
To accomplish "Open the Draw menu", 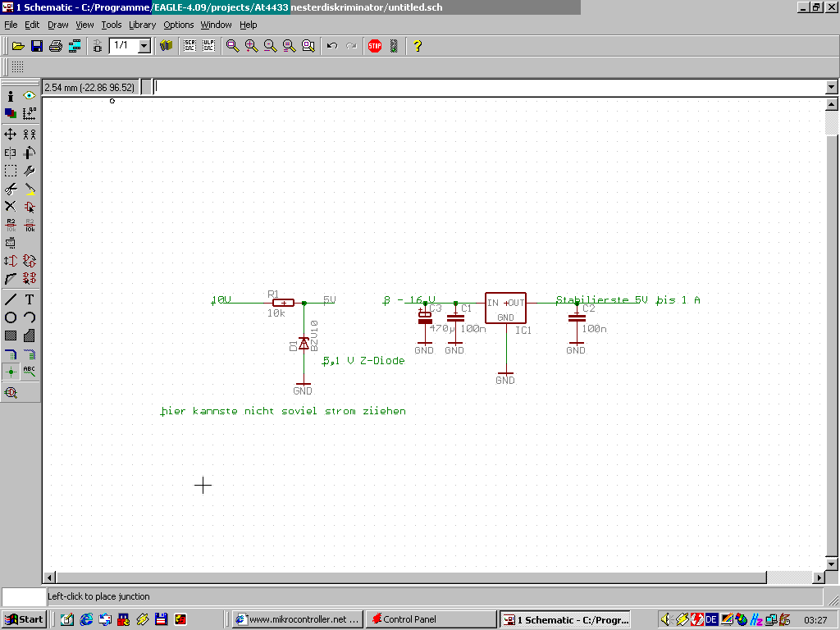I will (58, 25).
